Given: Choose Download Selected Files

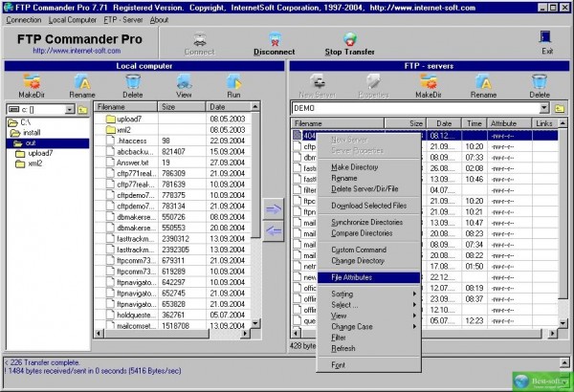Looking at the screenshot, I should (x=368, y=206).
